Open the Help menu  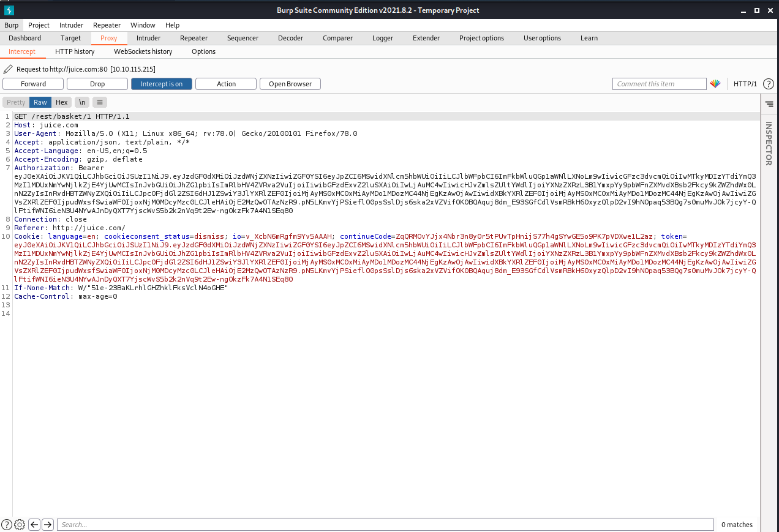[x=173, y=25]
